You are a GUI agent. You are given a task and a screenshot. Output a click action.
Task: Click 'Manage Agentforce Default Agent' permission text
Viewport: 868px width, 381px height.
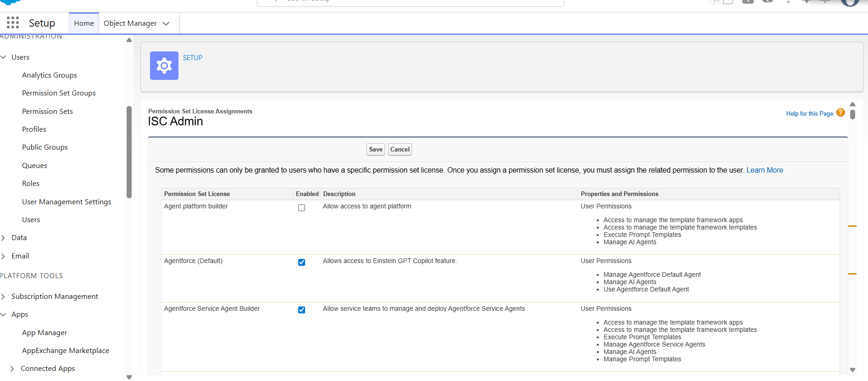click(x=652, y=275)
